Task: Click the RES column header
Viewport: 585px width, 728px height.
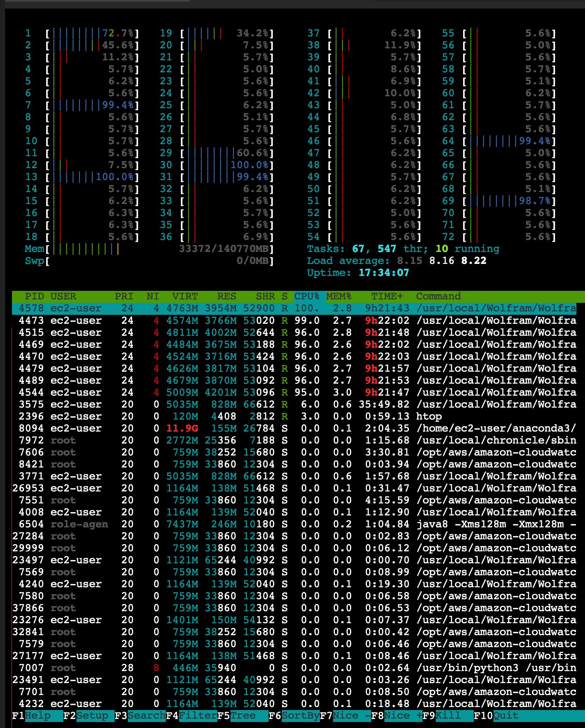Action: coord(227,296)
